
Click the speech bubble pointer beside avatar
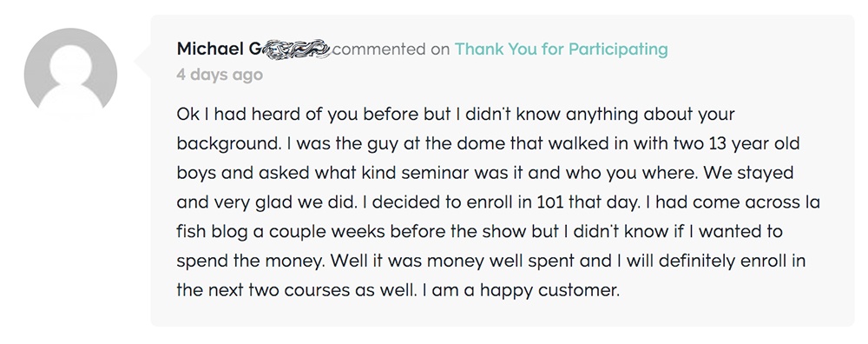tap(143, 61)
